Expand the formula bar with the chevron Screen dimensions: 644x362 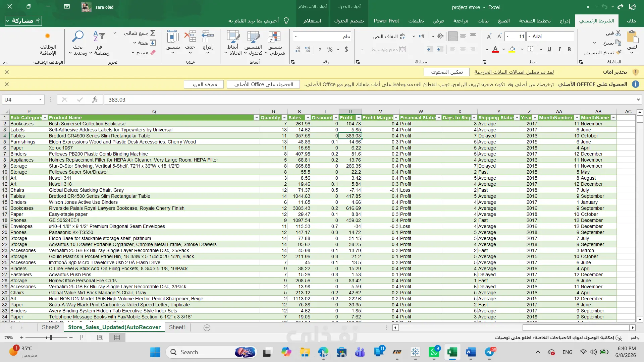point(638,100)
